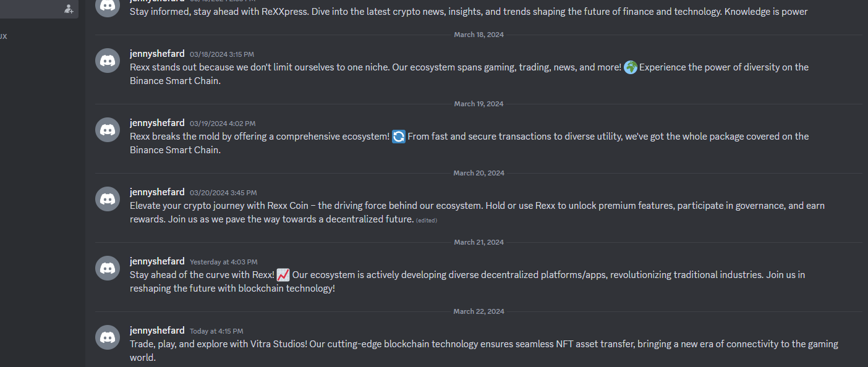Open avatar beside the 03/19/2024 4:02 PM message
This screenshot has height=367, width=868.
[108, 130]
